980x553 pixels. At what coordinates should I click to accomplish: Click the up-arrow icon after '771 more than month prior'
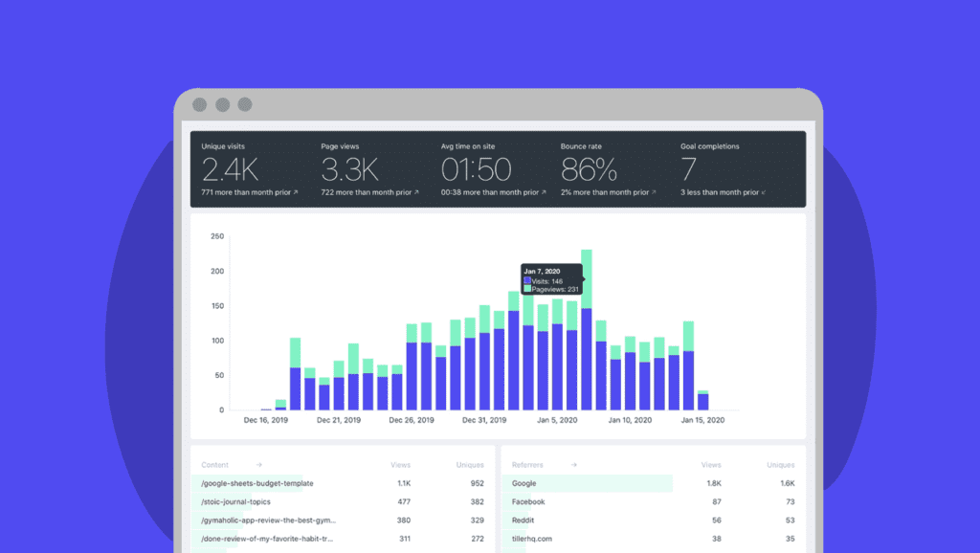(296, 192)
